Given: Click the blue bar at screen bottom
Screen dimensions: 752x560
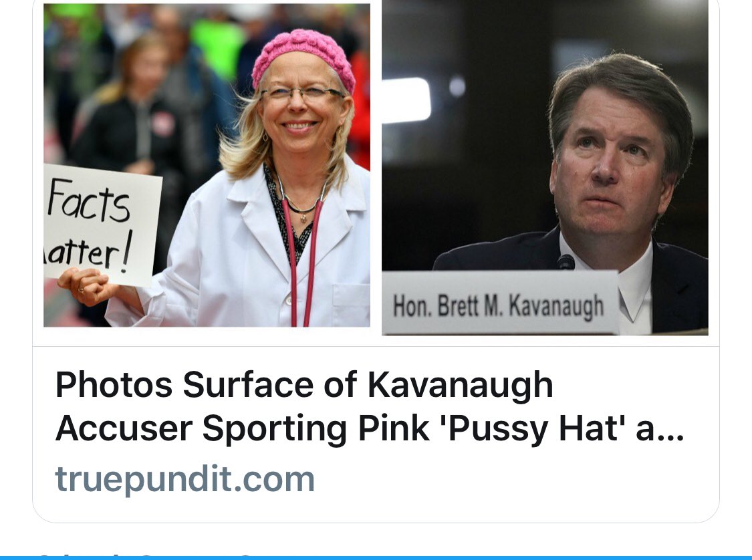Looking at the screenshot, I should click(x=376, y=558).
